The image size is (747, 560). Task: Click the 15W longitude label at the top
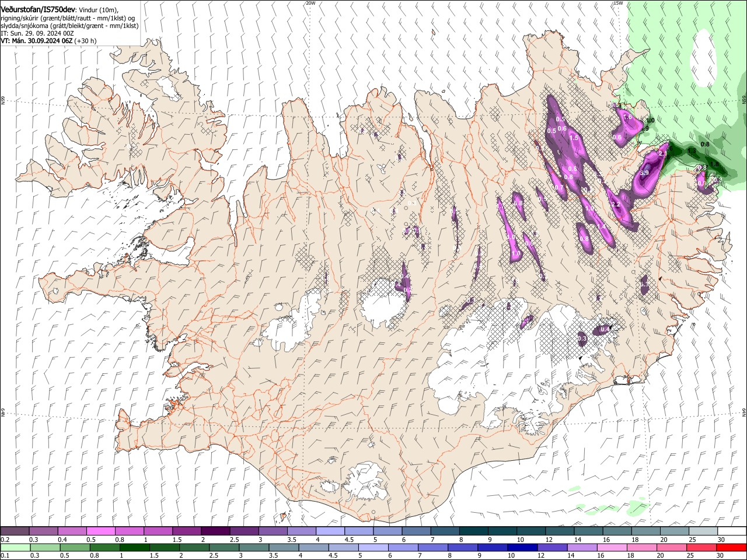click(618, 3)
